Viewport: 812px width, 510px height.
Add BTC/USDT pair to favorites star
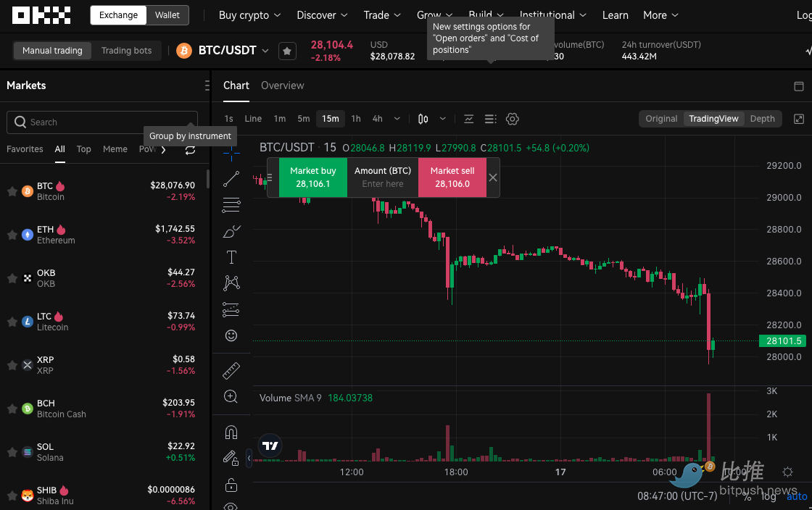coord(287,51)
